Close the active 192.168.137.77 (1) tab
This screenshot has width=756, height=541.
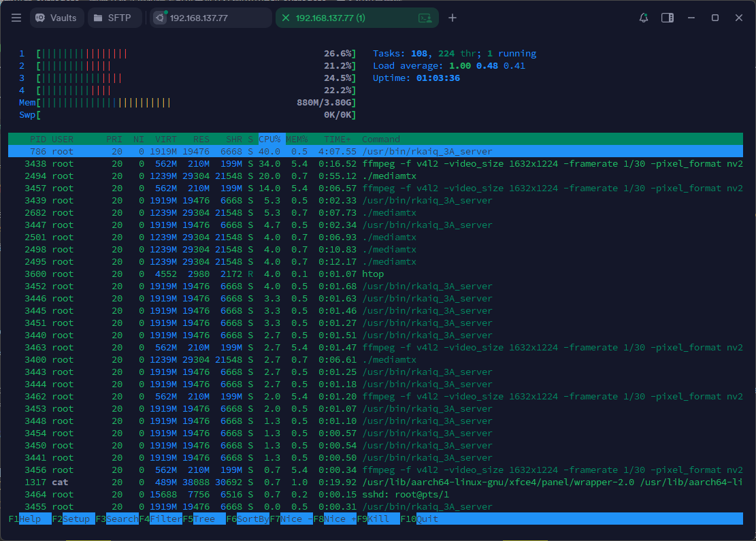pyautogui.click(x=285, y=18)
